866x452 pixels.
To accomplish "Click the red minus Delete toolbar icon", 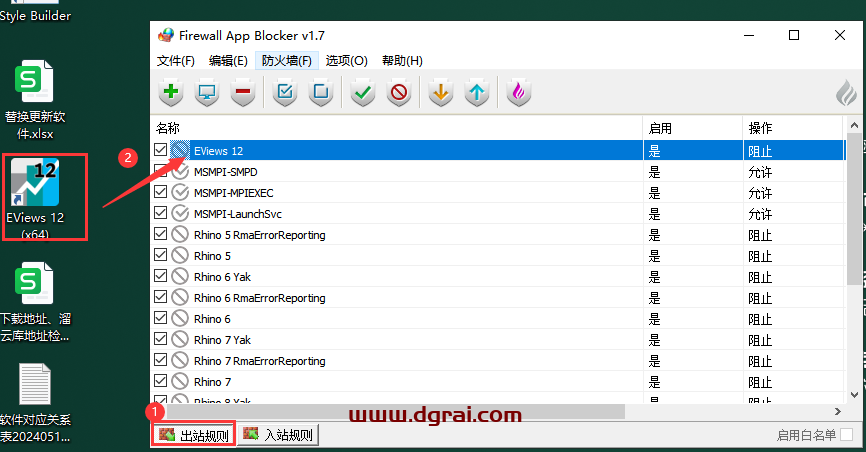I will click(x=243, y=92).
